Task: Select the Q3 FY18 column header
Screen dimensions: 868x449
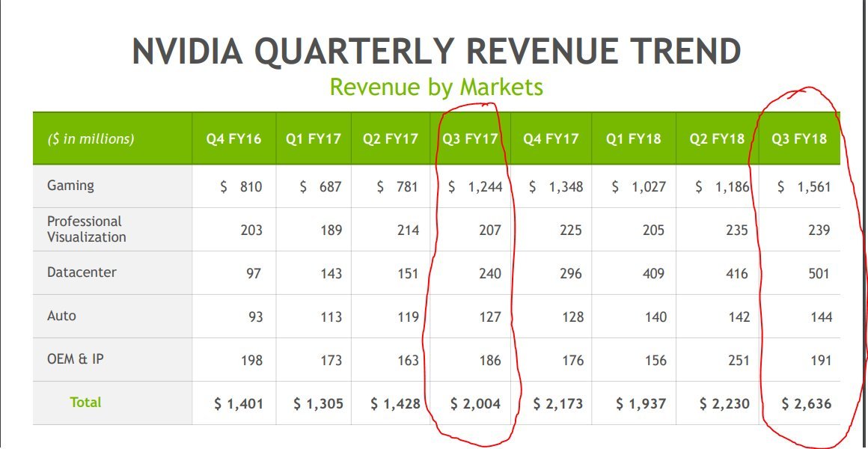Action: tap(799, 138)
